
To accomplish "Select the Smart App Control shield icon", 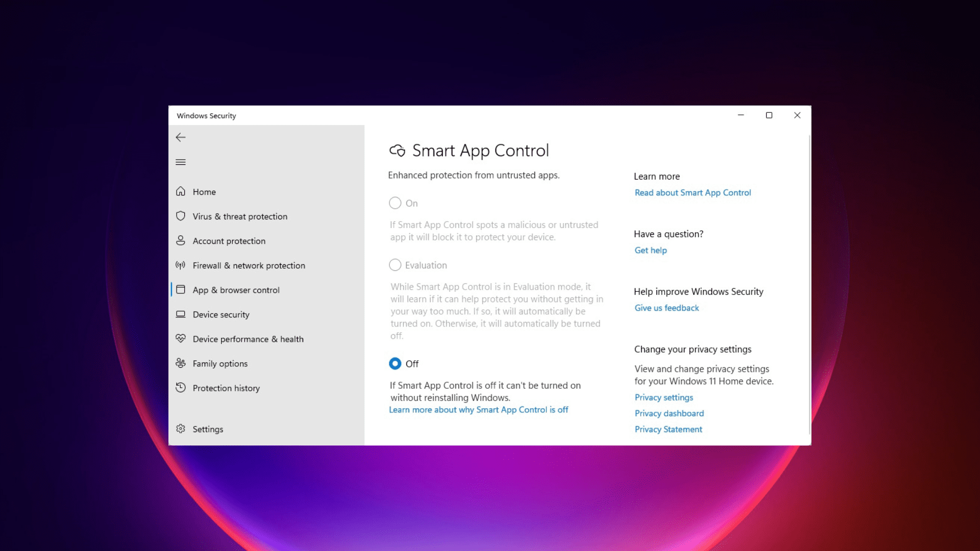I will coord(397,150).
